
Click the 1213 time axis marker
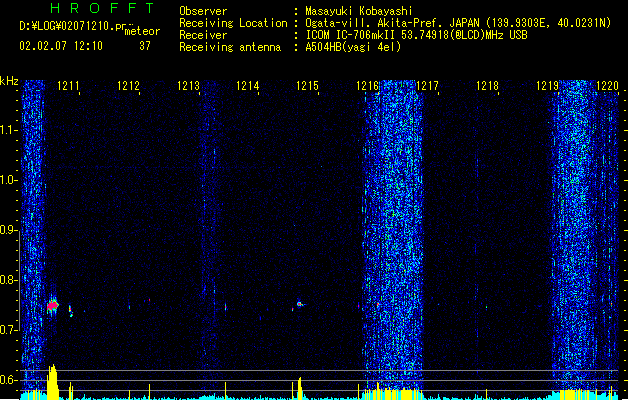pyautogui.click(x=188, y=86)
